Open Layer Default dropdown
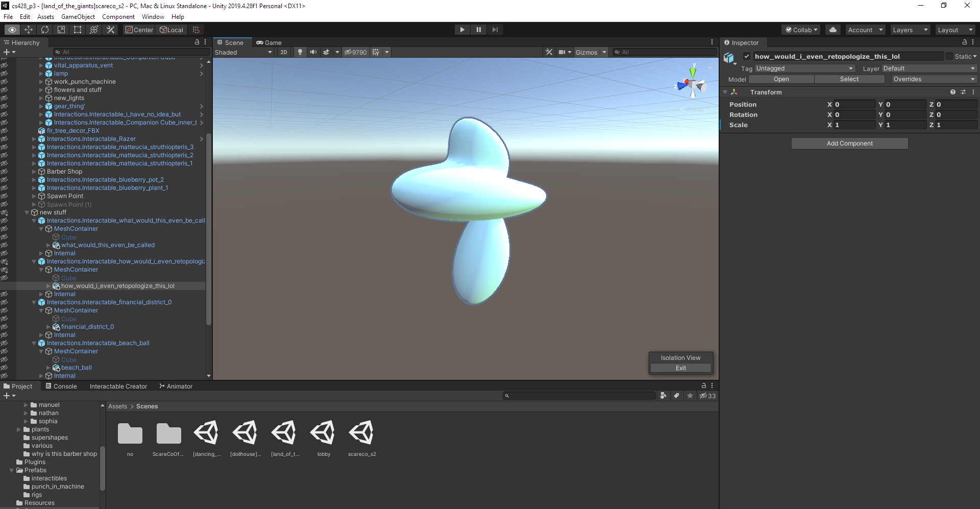The height and width of the screenshot is (509, 980). coord(929,68)
